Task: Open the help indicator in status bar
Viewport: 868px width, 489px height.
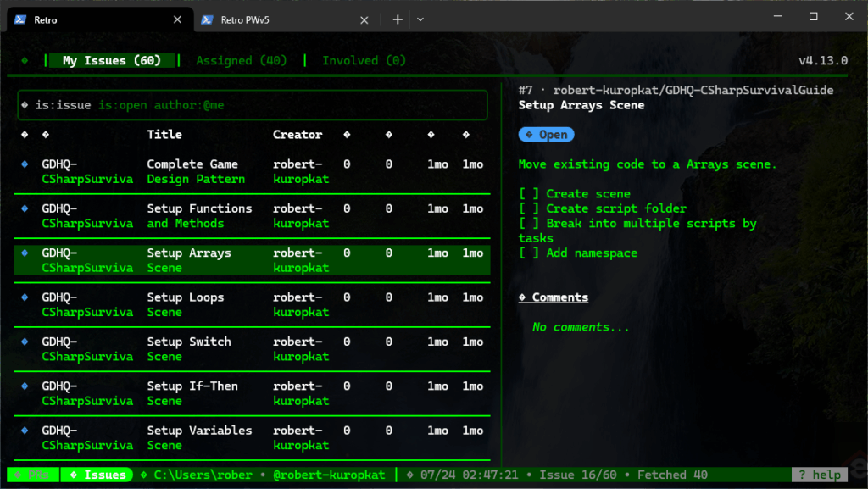Action: pos(820,475)
